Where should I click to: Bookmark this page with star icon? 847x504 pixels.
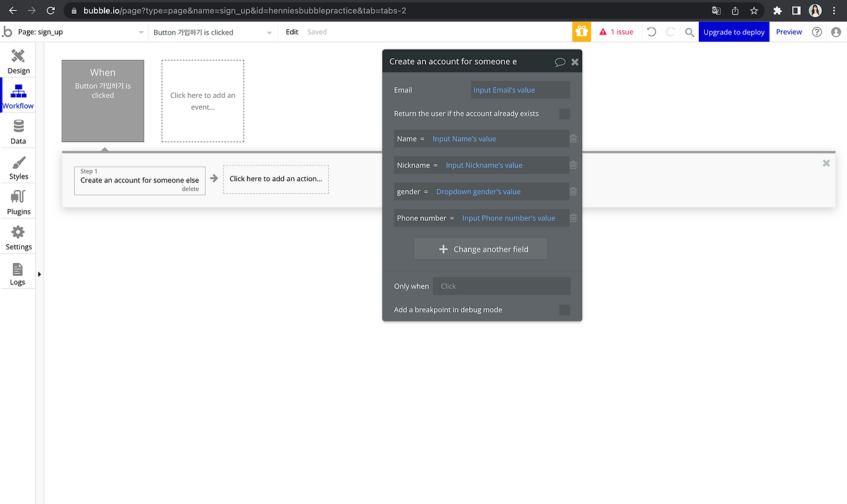[754, 11]
